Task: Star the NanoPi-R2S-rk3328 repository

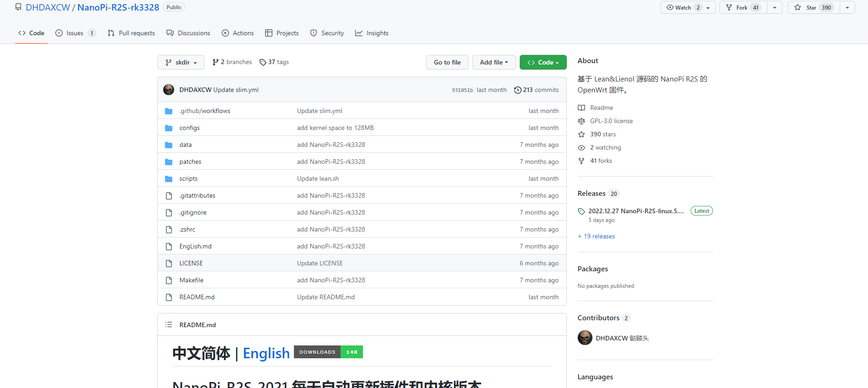Action: point(814,7)
